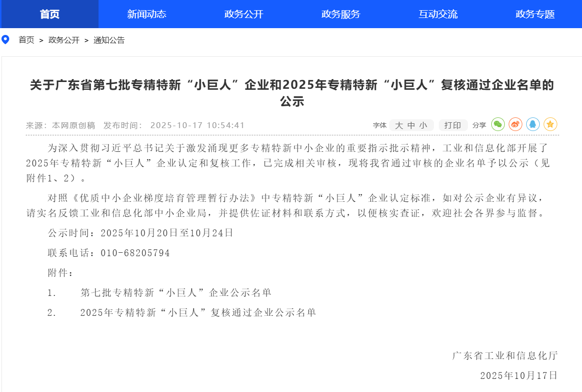Click the location pin breadcrumb icon
Image resolution: width=582 pixels, height=392 pixels.
click(x=5, y=40)
